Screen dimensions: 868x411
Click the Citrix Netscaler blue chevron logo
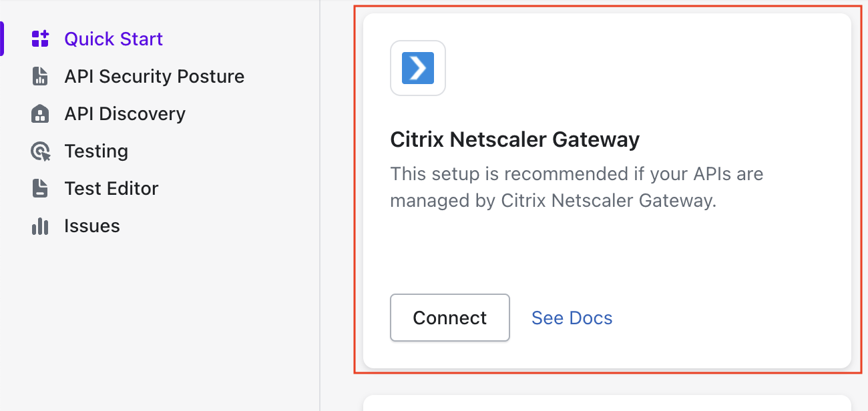[x=418, y=68]
